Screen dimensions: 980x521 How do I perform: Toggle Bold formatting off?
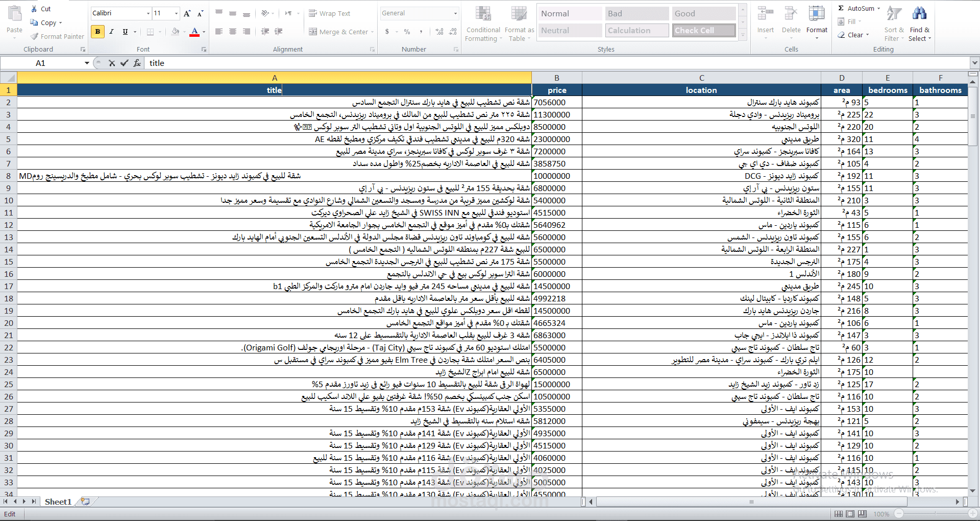pos(97,32)
